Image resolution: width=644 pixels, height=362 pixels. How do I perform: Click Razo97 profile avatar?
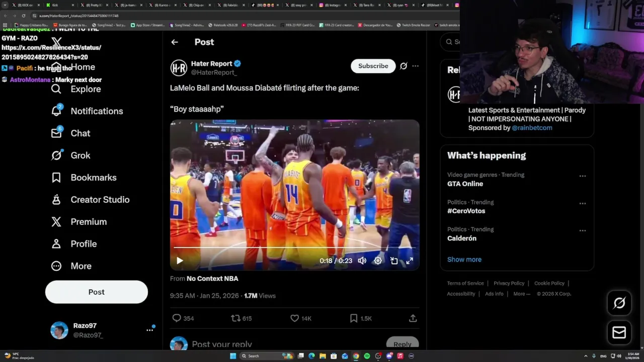tap(59, 330)
